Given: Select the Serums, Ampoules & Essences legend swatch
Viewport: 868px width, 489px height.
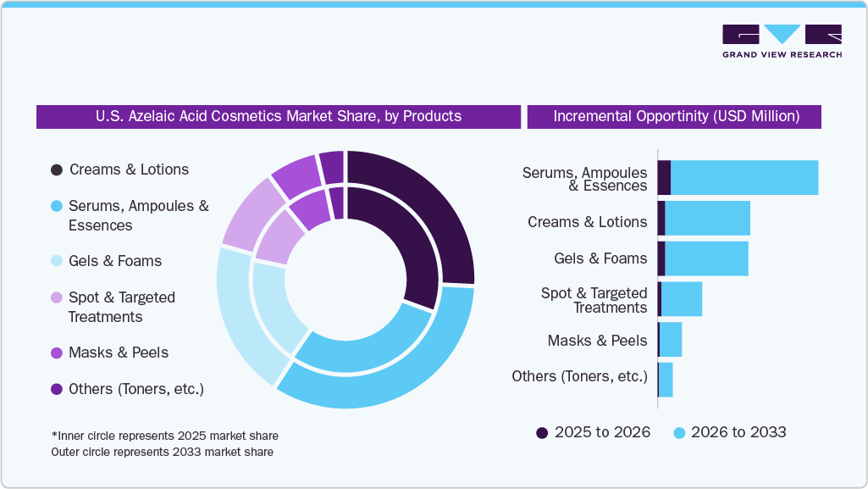Looking at the screenshot, I should (x=56, y=205).
